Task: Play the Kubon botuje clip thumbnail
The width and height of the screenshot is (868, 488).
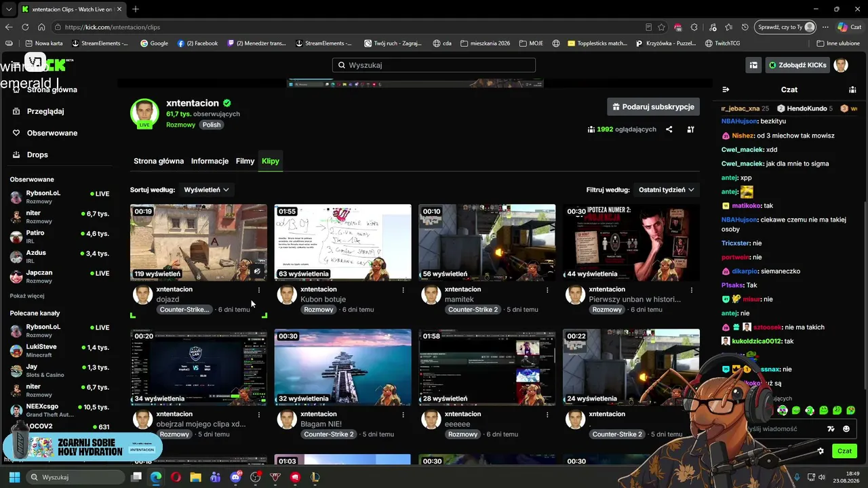Action: pyautogui.click(x=342, y=243)
